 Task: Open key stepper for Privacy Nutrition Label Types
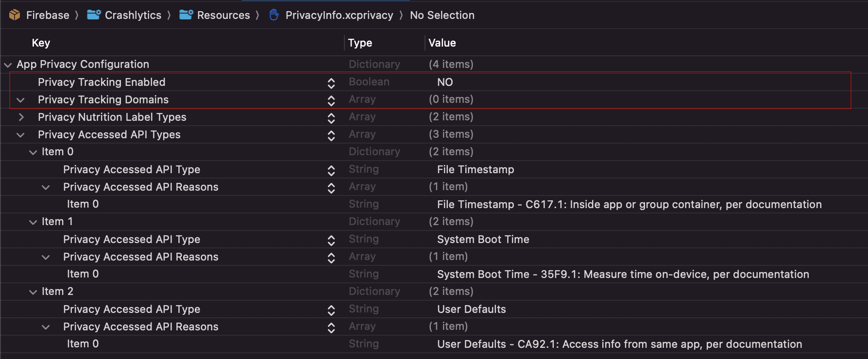coord(331,118)
